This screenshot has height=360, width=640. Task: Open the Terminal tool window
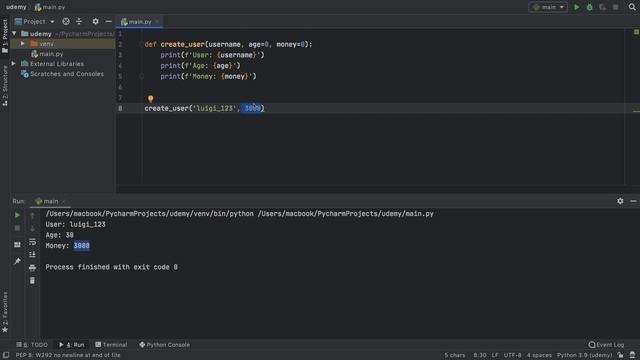pyautogui.click(x=111, y=344)
